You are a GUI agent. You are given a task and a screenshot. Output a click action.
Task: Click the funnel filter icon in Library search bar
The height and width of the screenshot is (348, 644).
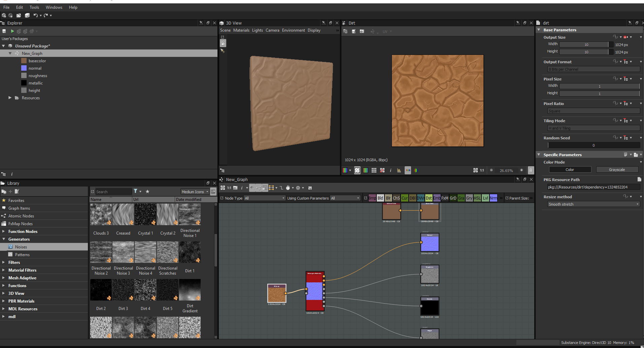pyautogui.click(x=136, y=192)
